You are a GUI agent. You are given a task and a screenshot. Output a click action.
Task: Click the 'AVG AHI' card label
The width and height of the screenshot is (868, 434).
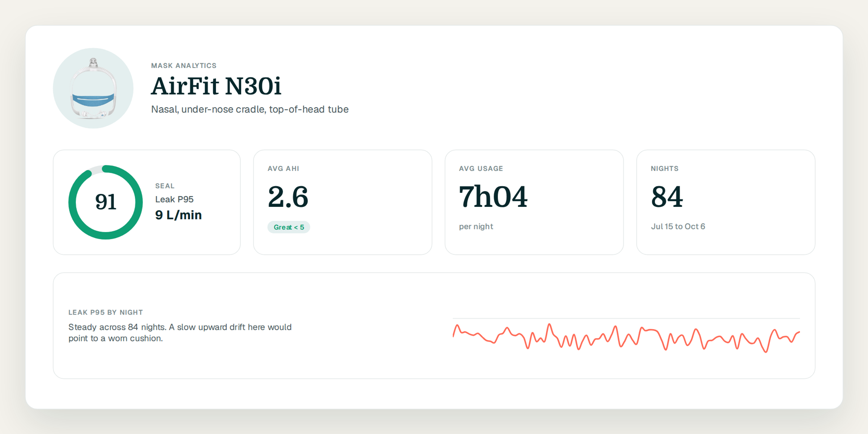pos(284,169)
